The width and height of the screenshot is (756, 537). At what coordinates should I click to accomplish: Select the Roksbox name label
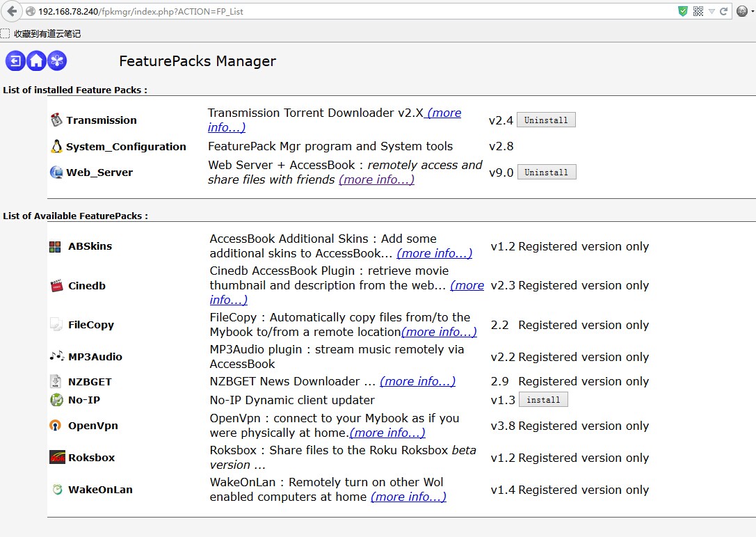click(92, 458)
